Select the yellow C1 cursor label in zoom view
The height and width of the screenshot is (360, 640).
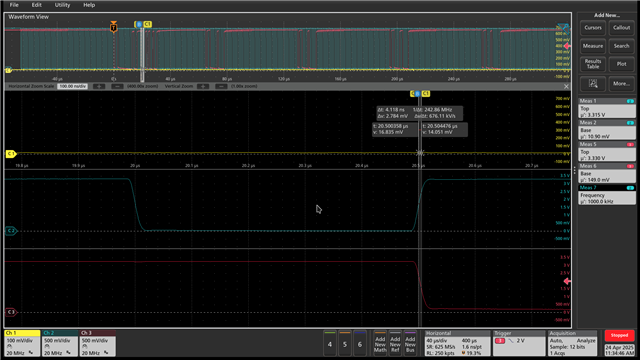tap(426, 94)
